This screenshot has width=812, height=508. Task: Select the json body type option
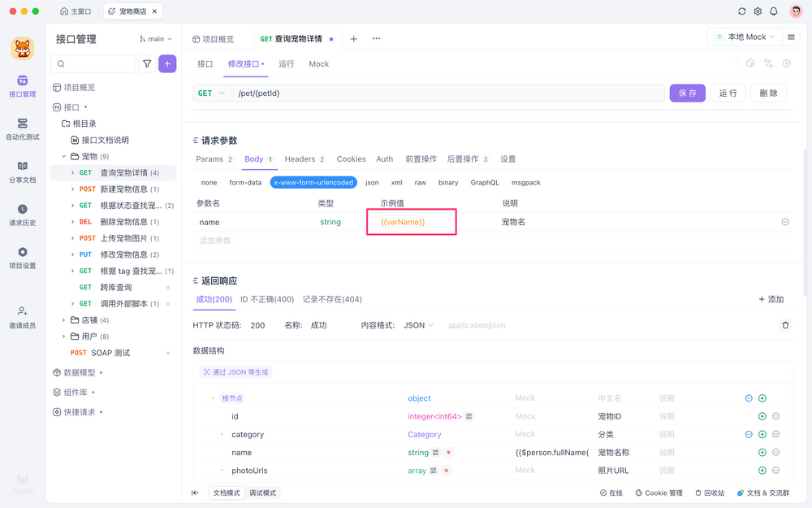(x=371, y=182)
